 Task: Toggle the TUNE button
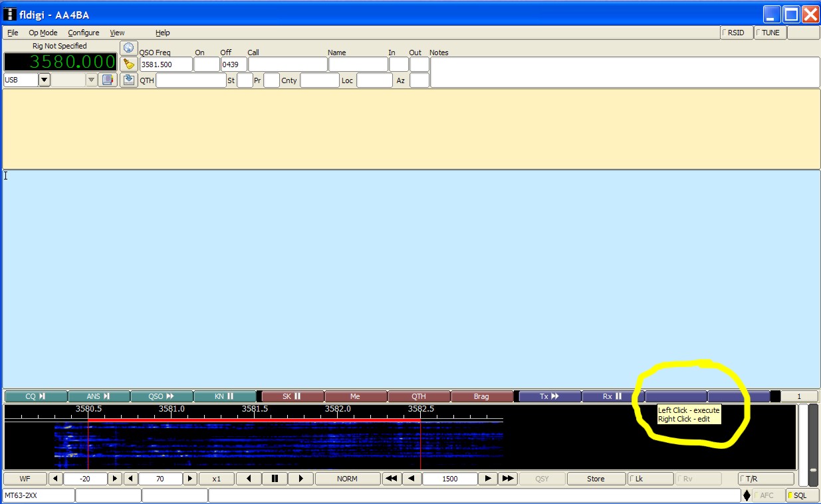pos(770,33)
